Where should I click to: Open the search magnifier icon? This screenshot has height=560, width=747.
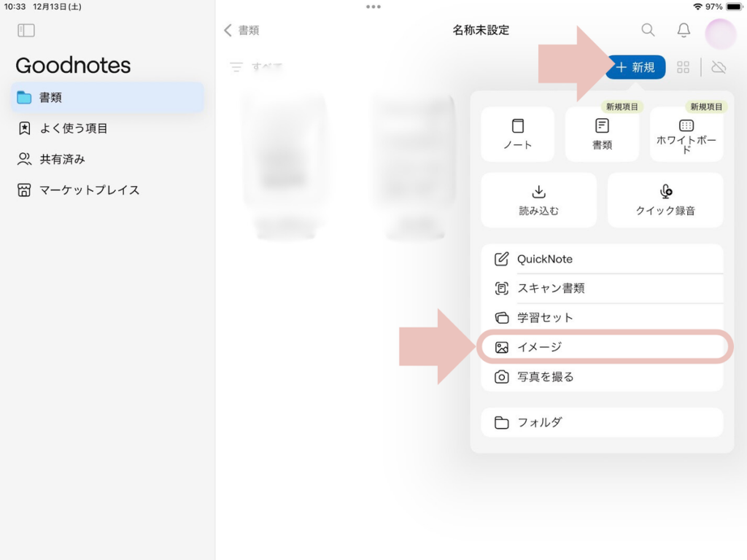648,30
